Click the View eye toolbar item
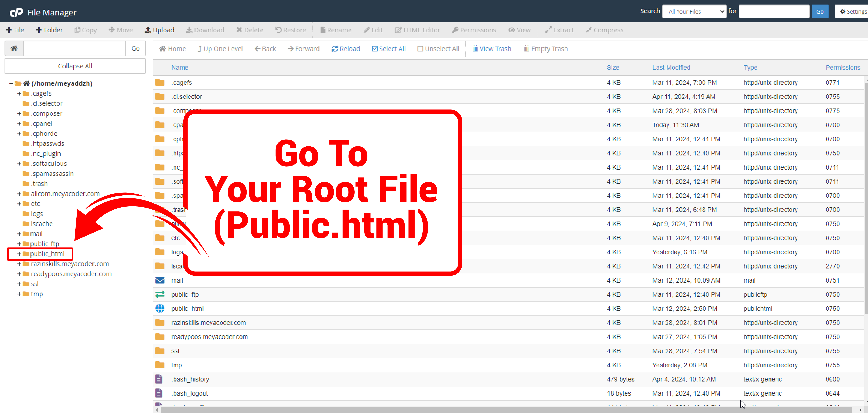 coord(519,30)
